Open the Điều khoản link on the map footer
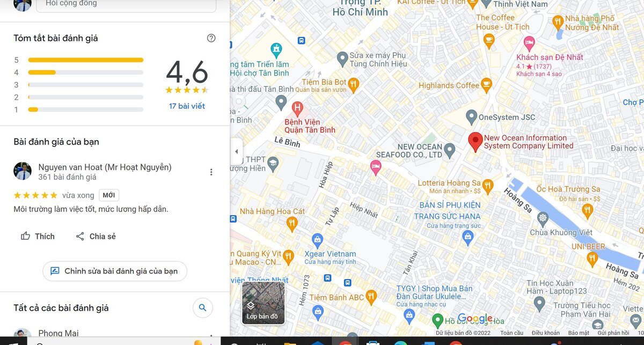 [545, 333]
